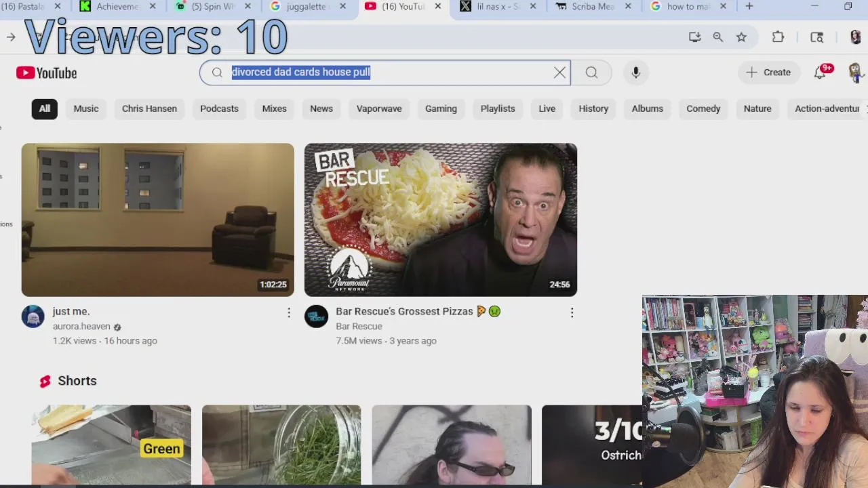Close the how to ma tab
868x488 pixels.
[722, 6]
